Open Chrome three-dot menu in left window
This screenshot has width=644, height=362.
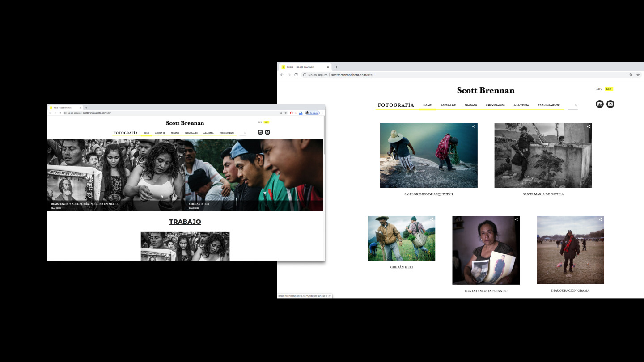(322, 113)
